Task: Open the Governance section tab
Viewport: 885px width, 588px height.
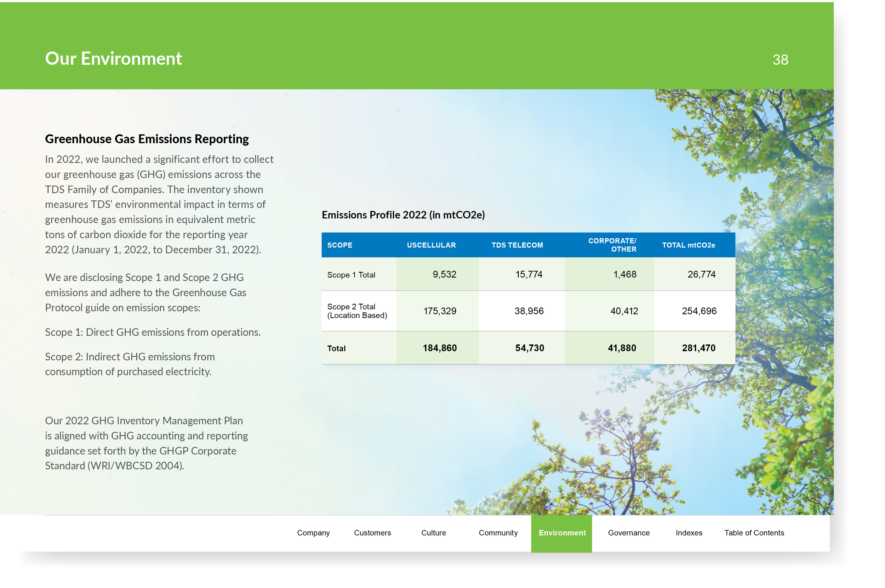Action: pos(628,532)
